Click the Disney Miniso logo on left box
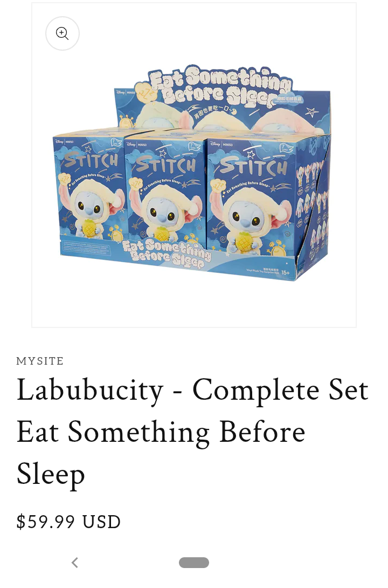The image size is (388, 588). click(x=65, y=142)
